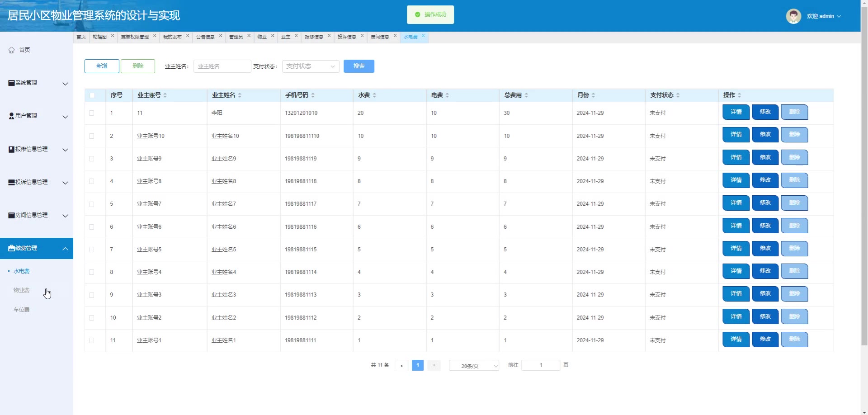Check the row checkbox for 李阳

pos(92,113)
